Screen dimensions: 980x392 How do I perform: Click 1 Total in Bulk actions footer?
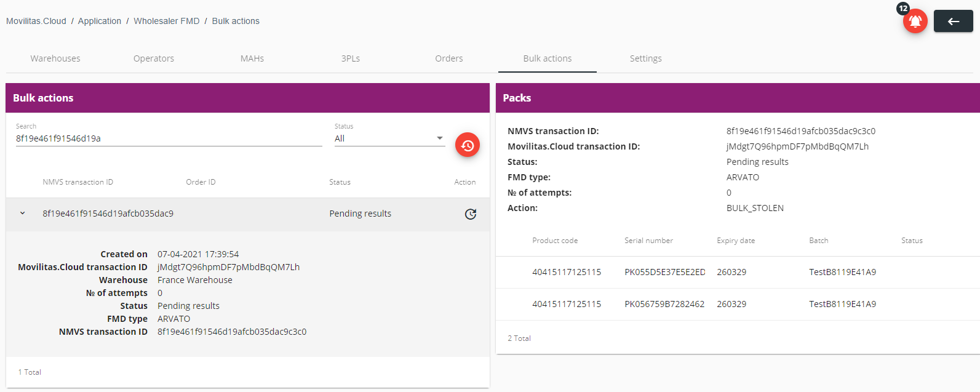point(30,372)
